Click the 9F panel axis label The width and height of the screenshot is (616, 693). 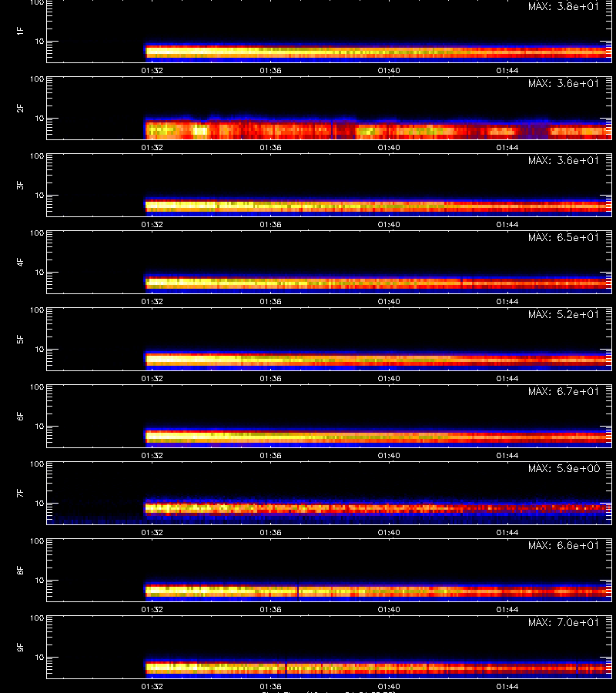[x=20, y=647]
